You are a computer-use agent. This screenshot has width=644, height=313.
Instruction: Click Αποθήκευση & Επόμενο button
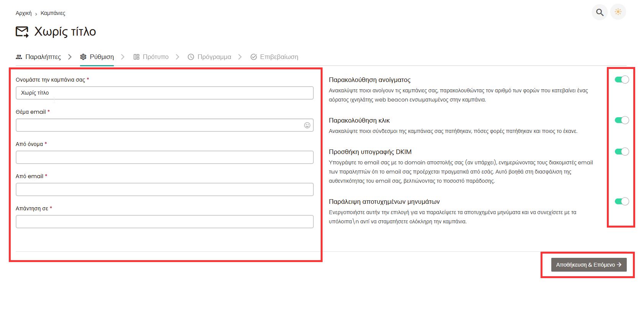(x=589, y=265)
